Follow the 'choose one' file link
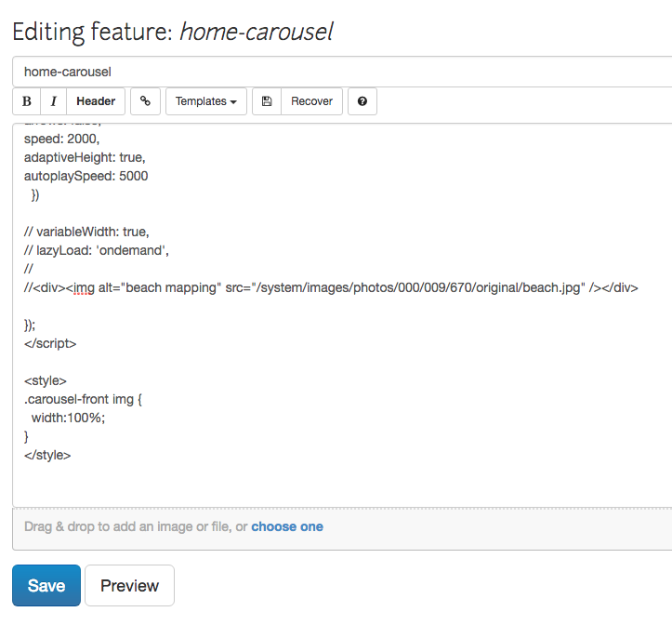The image size is (672, 625). [287, 526]
